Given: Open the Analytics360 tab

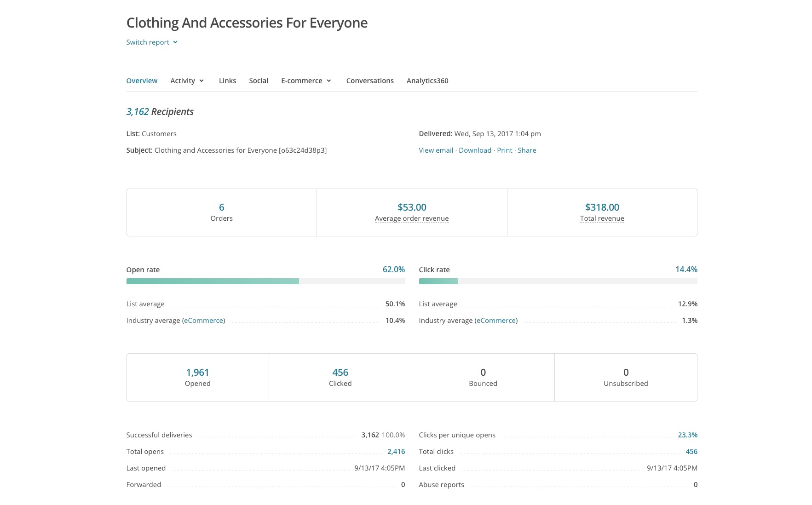Looking at the screenshot, I should coord(427,81).
